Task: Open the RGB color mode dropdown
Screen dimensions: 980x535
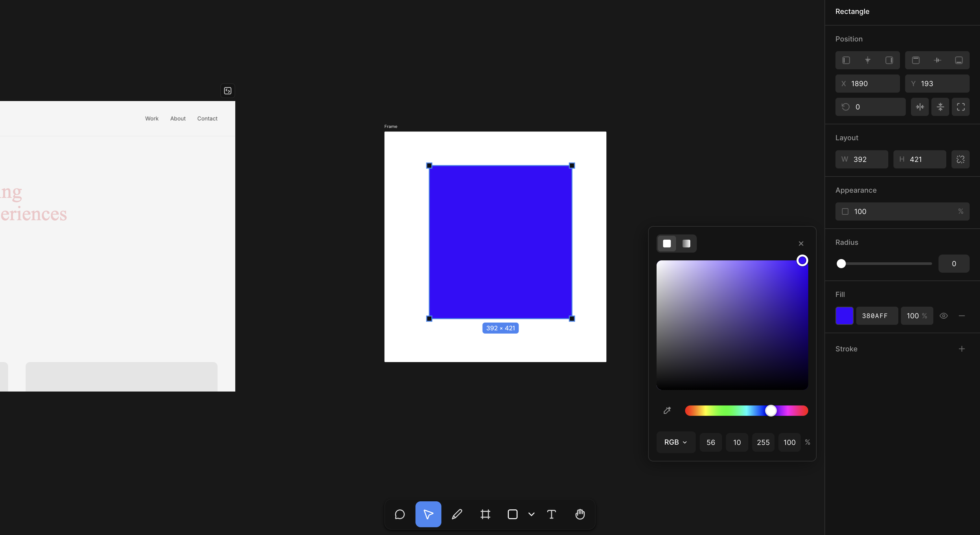Action: click(x=676, y=442)
